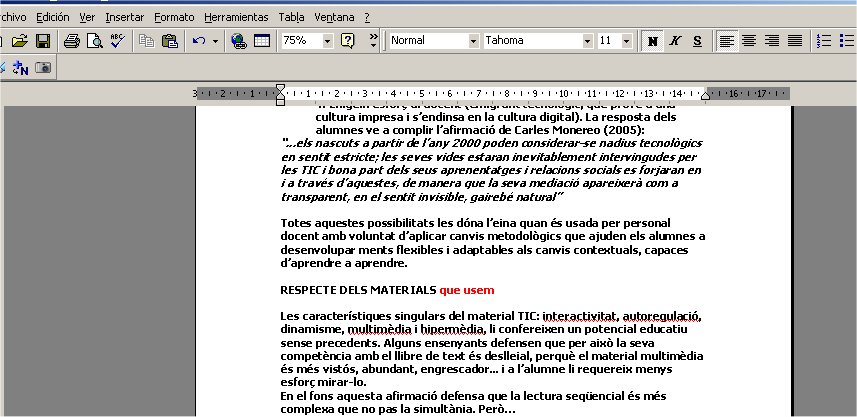The image size is (857, 417).
Task: Open the Tahoma font name dropdown
Action: click(x=588, y=41)
